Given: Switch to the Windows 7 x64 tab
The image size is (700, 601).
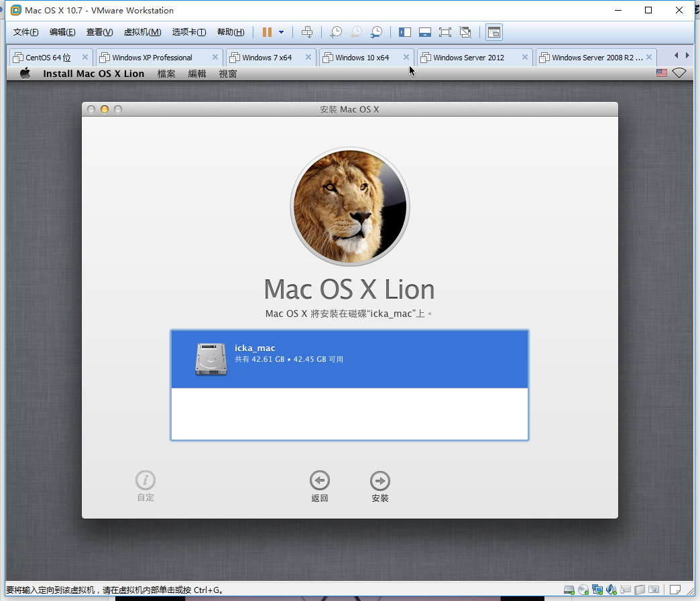Looking at the screenshot, I should 266,58.
